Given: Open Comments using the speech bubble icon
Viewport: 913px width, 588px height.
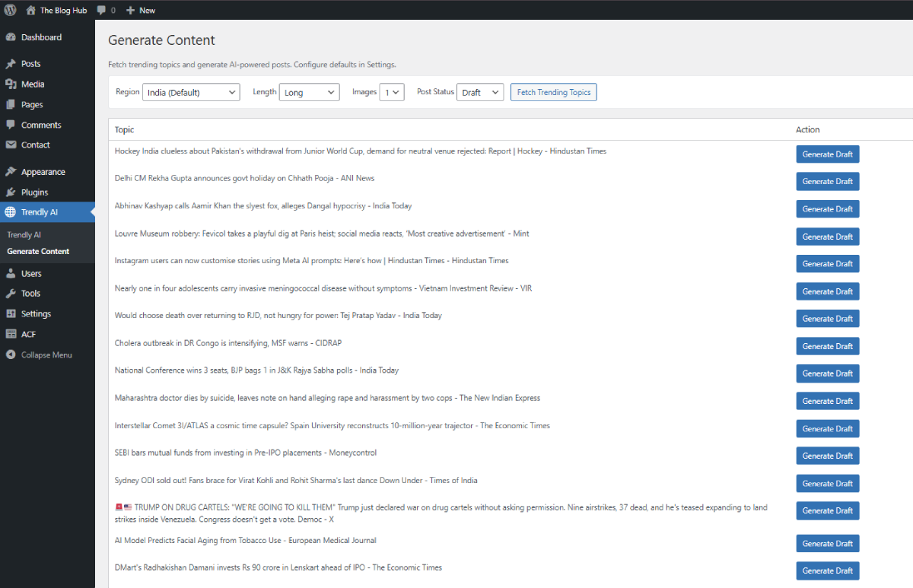Looking at the screenshot, I should click(x=12, y=124).
